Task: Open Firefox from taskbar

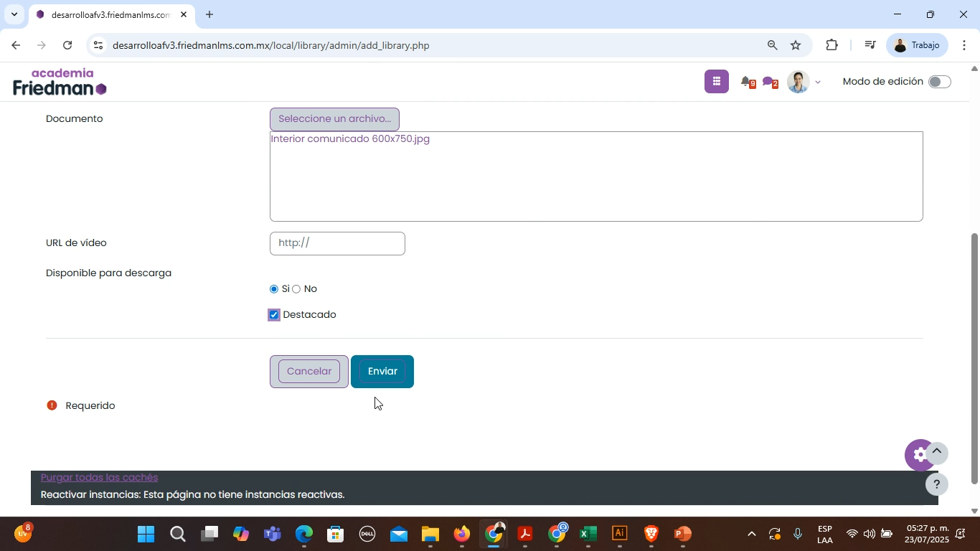Action: (461, 534)
